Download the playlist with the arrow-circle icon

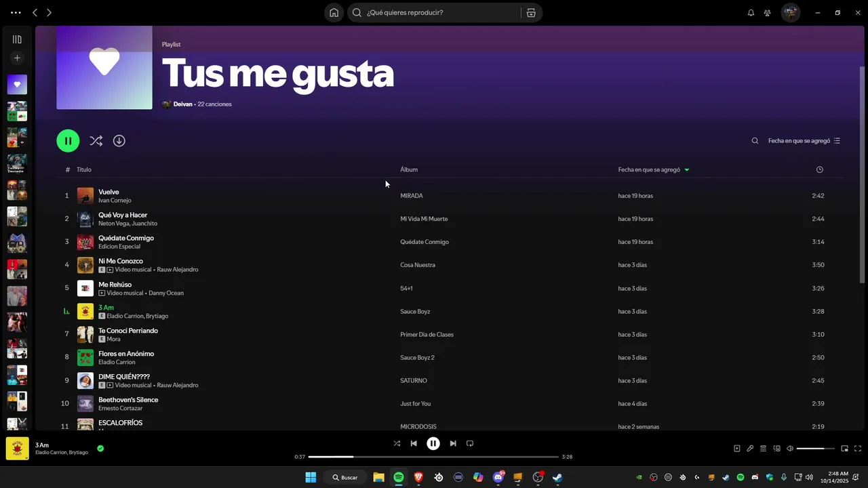tap(119, 141)
